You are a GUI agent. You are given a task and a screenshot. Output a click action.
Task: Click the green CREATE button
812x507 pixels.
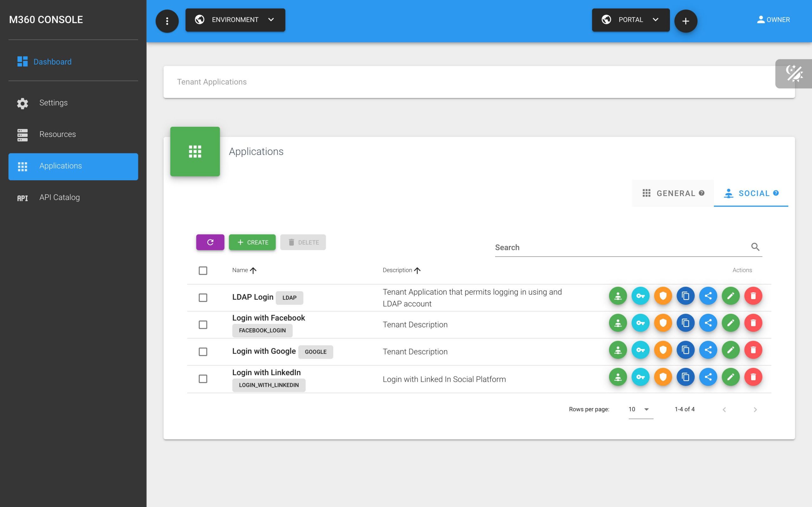click(x=252, y=242)
